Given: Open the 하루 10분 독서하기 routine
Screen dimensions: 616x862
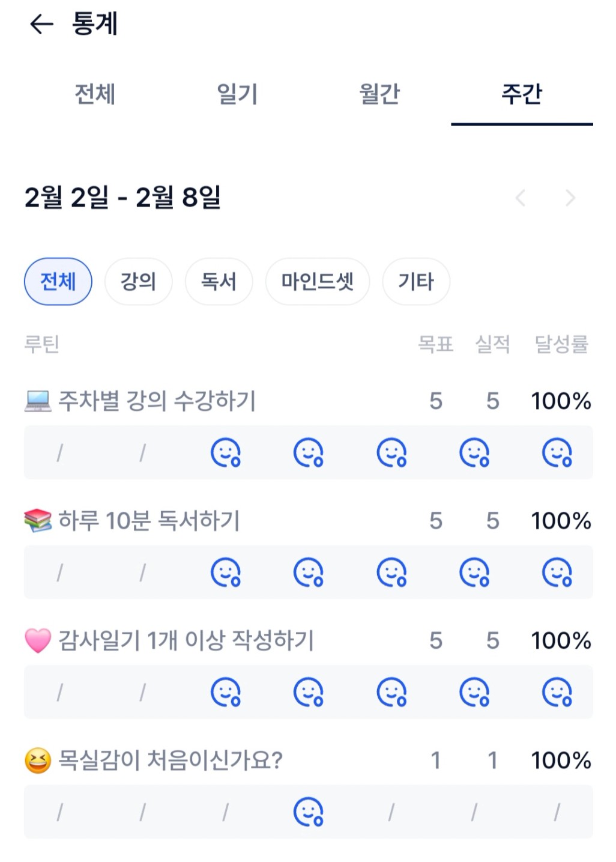Looking at the screenshot, I should 149,520.
